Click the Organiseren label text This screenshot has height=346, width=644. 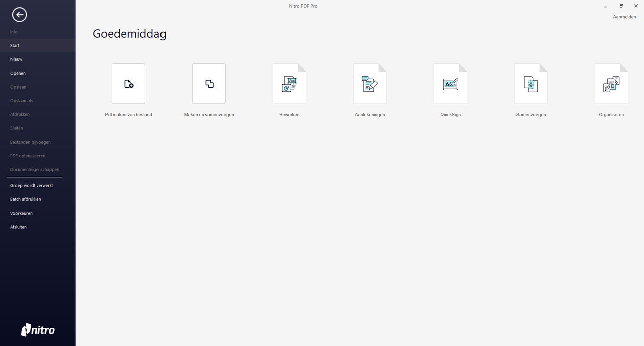tap(611, 115)
